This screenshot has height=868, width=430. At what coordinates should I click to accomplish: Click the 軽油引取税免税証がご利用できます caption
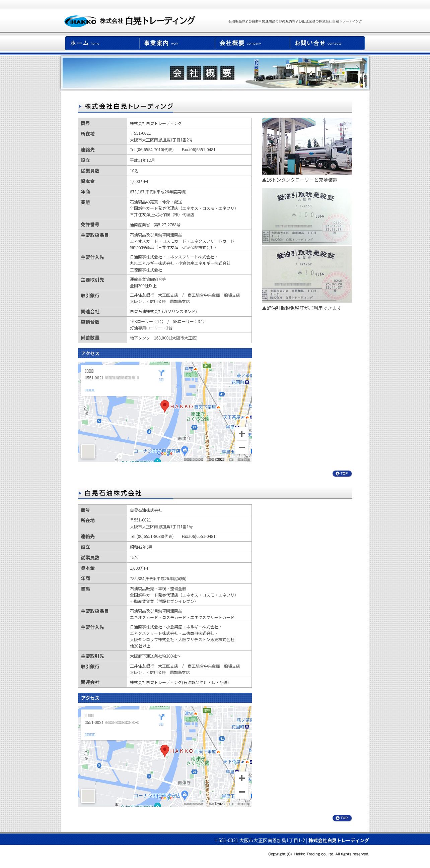tap(302, 308)
